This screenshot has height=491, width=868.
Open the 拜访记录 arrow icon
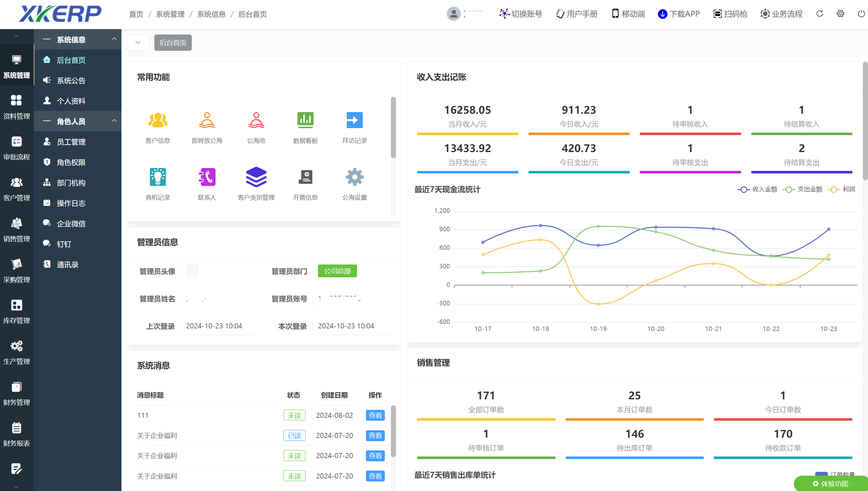[354, 121]
